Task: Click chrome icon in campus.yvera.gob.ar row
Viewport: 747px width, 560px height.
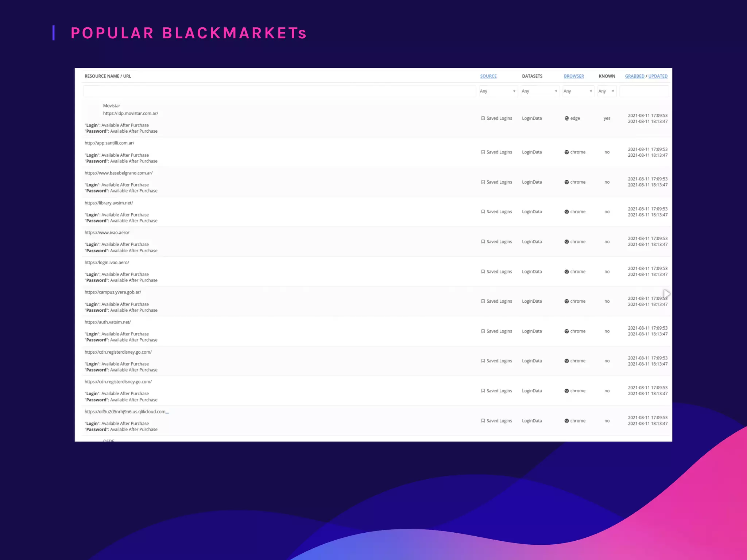Action: pos(566,301)
